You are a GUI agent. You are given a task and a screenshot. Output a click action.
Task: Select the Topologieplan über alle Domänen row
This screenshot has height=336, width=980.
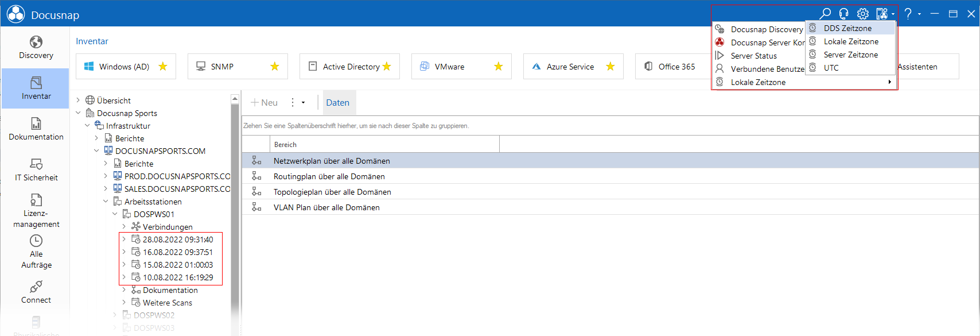pyautogui.click(x=610, y=192)
